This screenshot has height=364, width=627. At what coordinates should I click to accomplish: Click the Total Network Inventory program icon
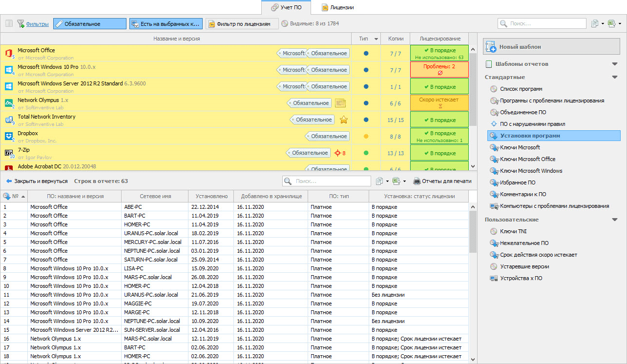point(9,120)
